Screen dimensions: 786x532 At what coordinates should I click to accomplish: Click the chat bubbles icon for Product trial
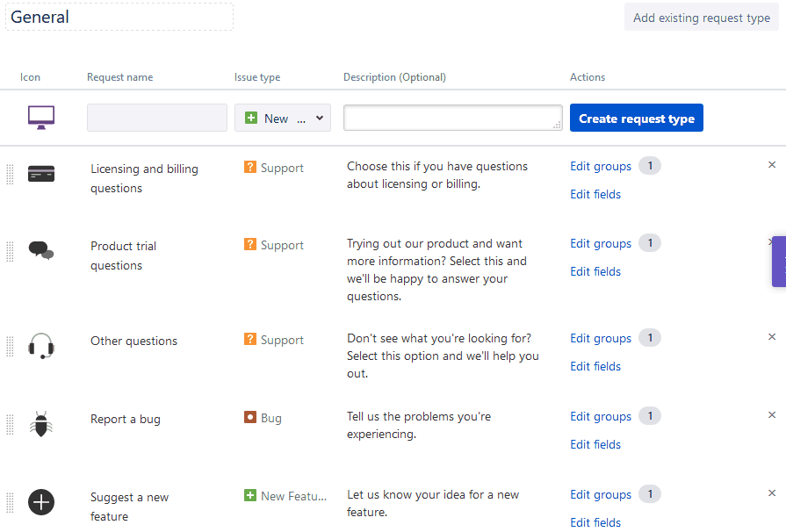pos(41,251)
